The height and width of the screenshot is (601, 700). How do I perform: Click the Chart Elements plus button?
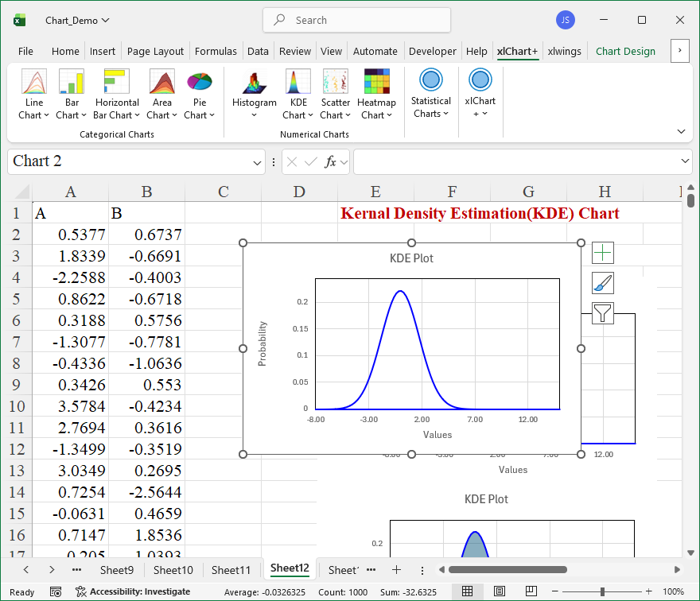click(603, 253)
